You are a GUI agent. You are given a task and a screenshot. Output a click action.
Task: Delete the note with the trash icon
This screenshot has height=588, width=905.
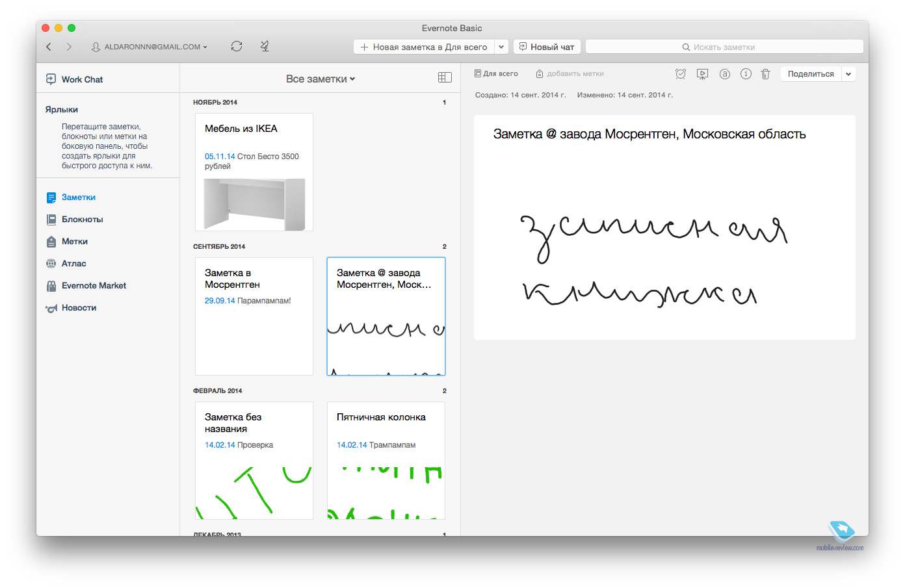point(766,74)
